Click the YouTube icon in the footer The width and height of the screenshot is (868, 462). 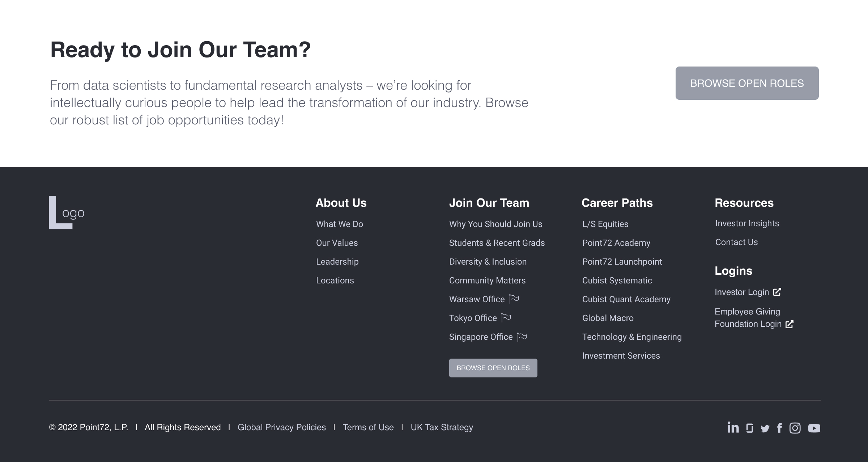(x=814, y=428)
